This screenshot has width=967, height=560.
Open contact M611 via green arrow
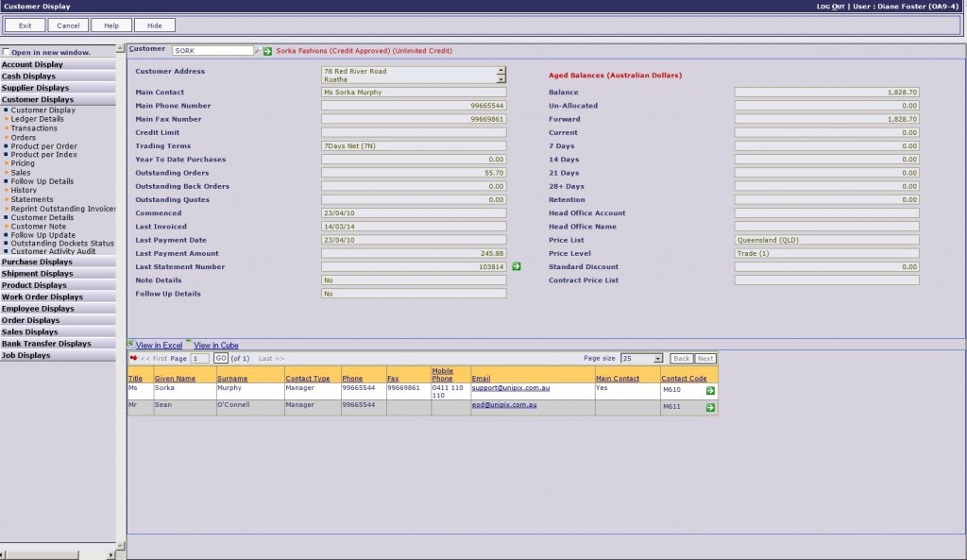(710, 407)
